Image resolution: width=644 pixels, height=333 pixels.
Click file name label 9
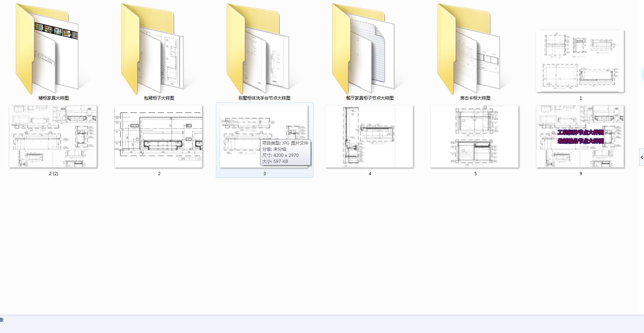tap(581, 173)
